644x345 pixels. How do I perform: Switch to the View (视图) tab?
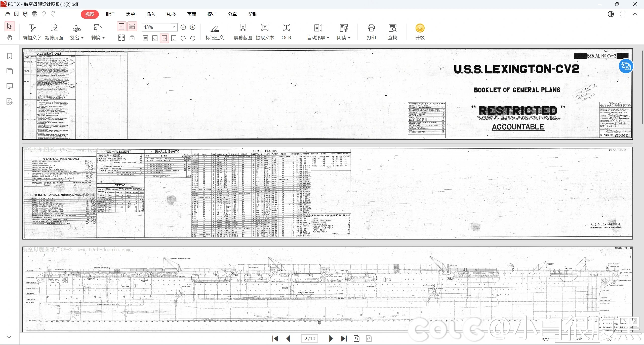click(90, 14)
